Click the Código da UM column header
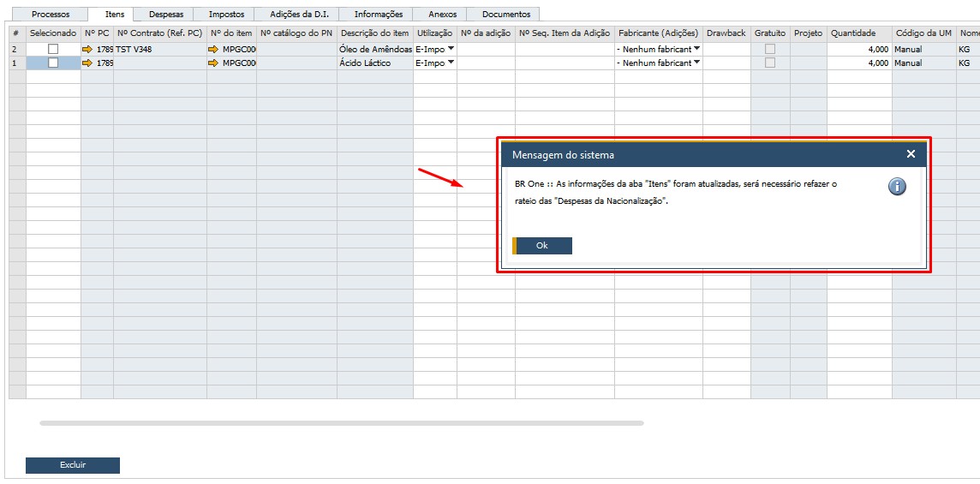The height and width of the screenshot is (484, 980). [x=923, y=33]
